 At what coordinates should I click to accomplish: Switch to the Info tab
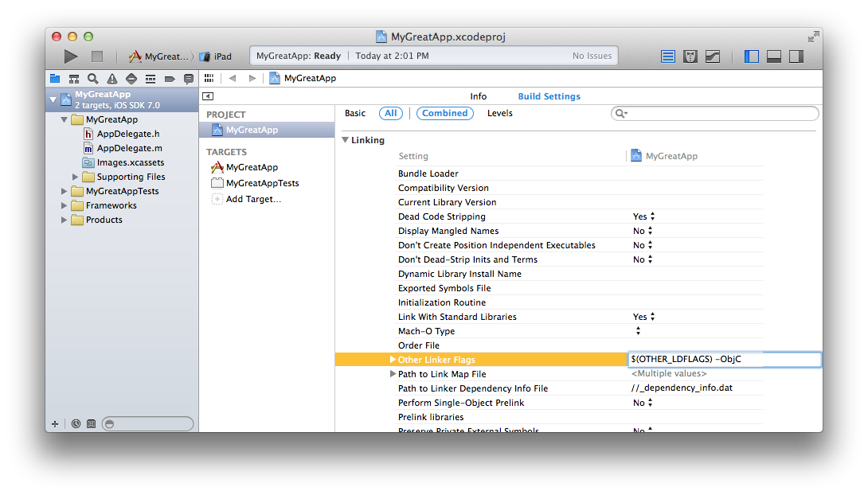478,96
